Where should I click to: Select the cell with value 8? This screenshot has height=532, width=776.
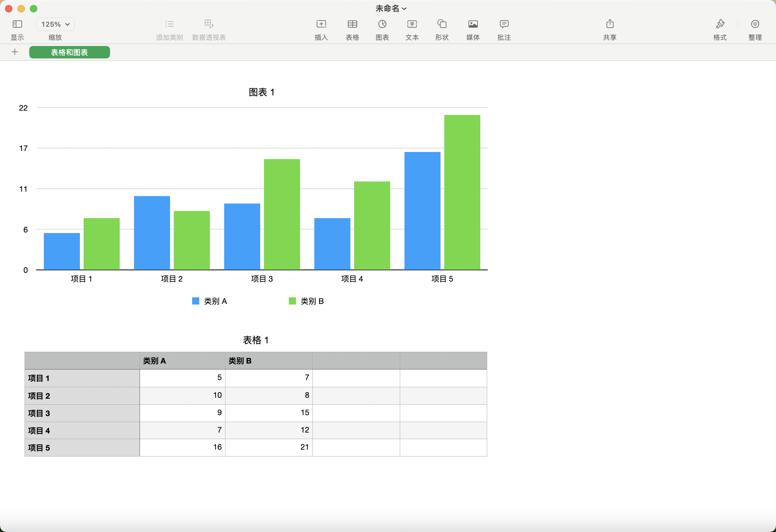[x=269, y=396]
